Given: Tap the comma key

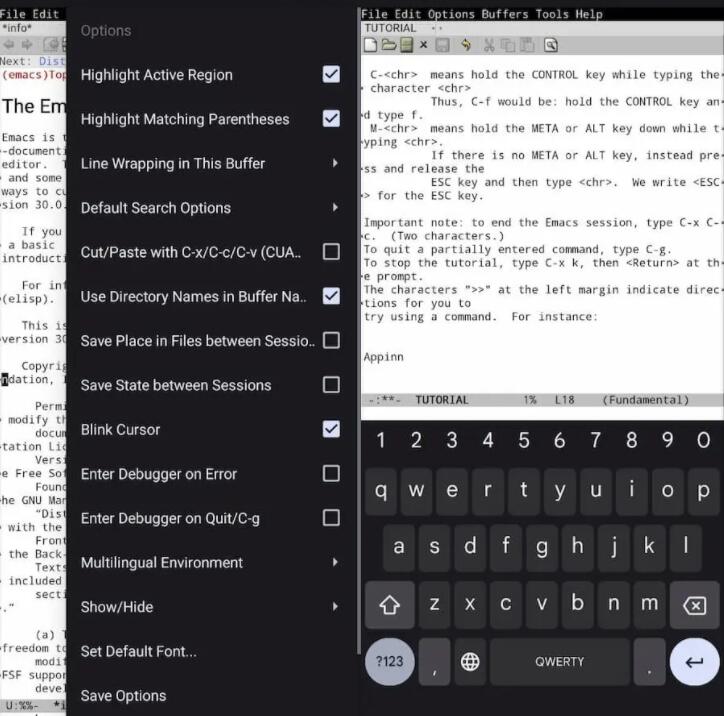Looking at the screenshot, I should click(x=434, y=662).
